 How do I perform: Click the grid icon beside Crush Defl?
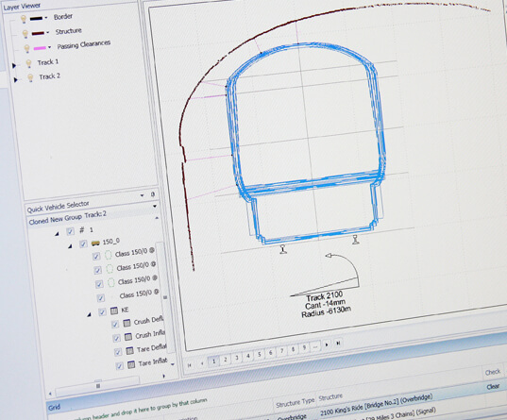coord(127,323)
